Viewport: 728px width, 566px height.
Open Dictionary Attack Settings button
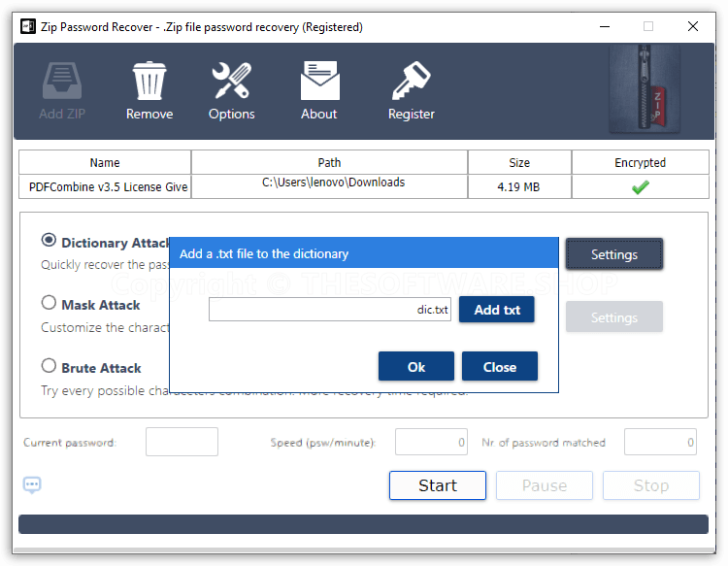click(x=613, y=254)
